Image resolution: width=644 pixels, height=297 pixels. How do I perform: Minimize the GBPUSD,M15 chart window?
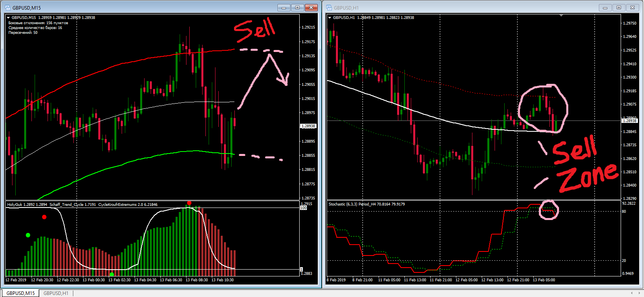(x=284, y=8)
